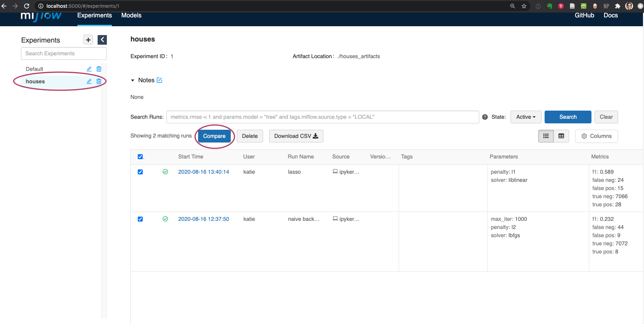644x324 pixels.
Task: Click the Source column header
Action: (341, 157)
